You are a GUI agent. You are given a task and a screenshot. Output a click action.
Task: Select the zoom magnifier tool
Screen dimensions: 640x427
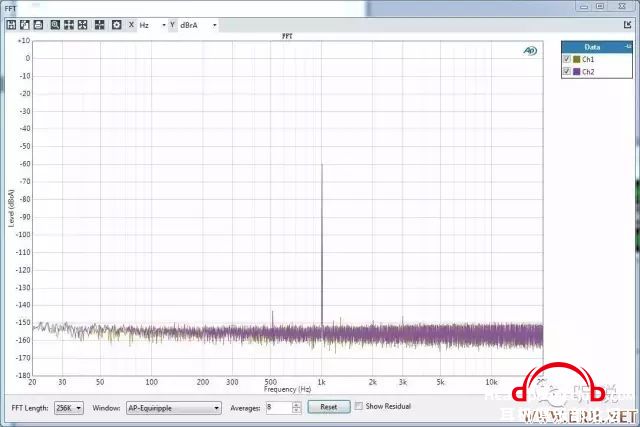pos(55,25)
